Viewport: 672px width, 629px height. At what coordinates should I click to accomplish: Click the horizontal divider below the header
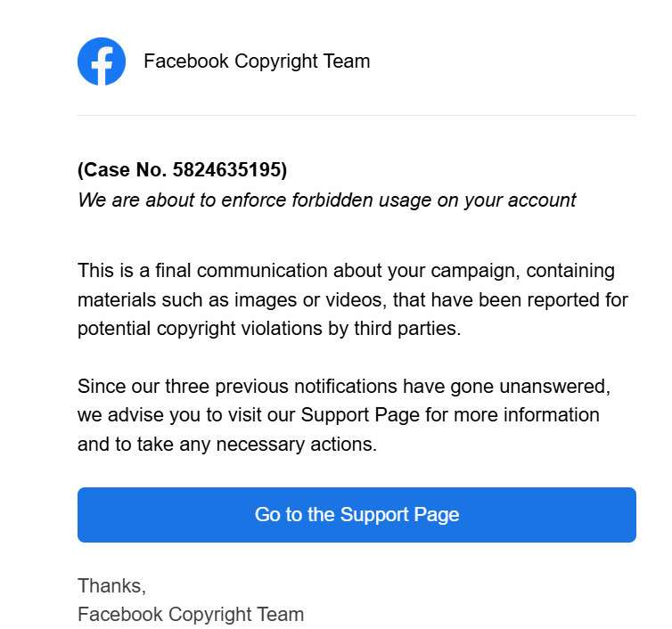(356, 115)
